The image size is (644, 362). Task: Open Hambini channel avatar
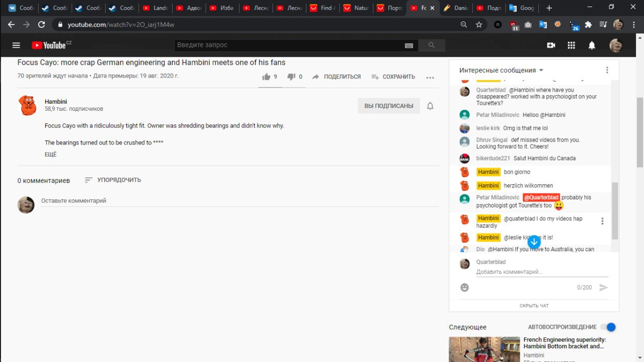[x=28, y=105]
